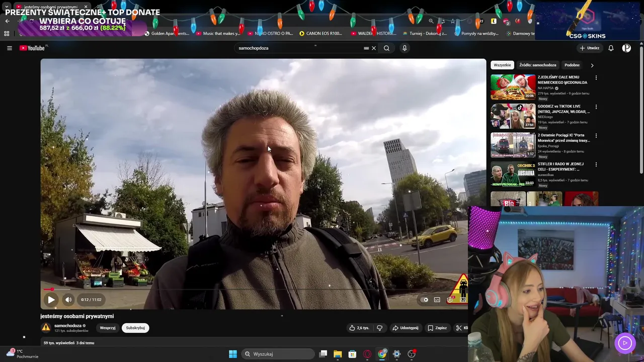
Task: Open OBS Studio from taskbar
Action: pyautogui.click(x=412, y=354)
